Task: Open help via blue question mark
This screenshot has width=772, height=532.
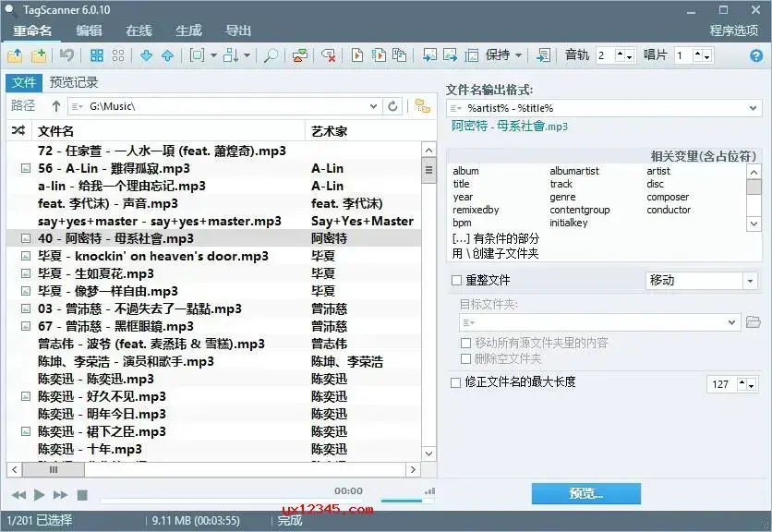Action: (x=755, y=55)
